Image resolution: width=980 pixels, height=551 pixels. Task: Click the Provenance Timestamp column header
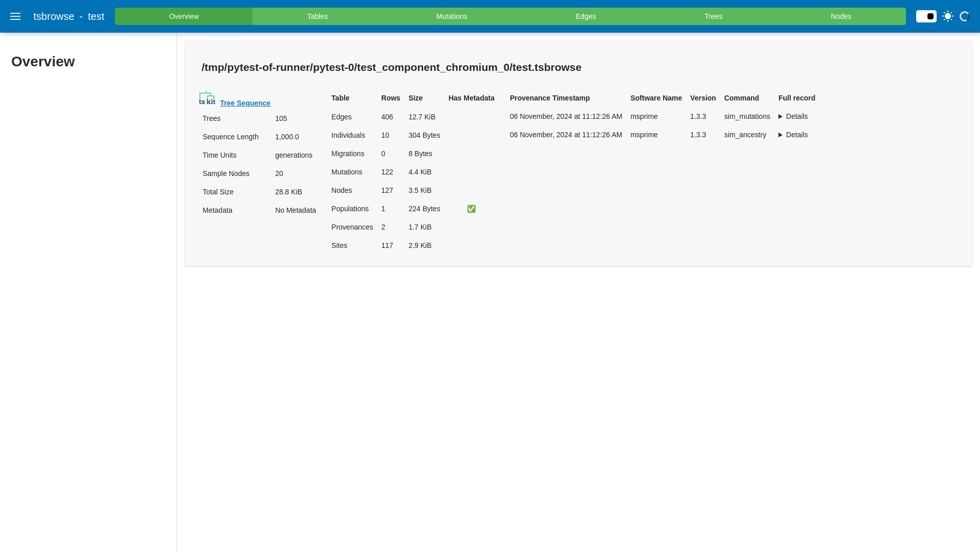[549, 98]
